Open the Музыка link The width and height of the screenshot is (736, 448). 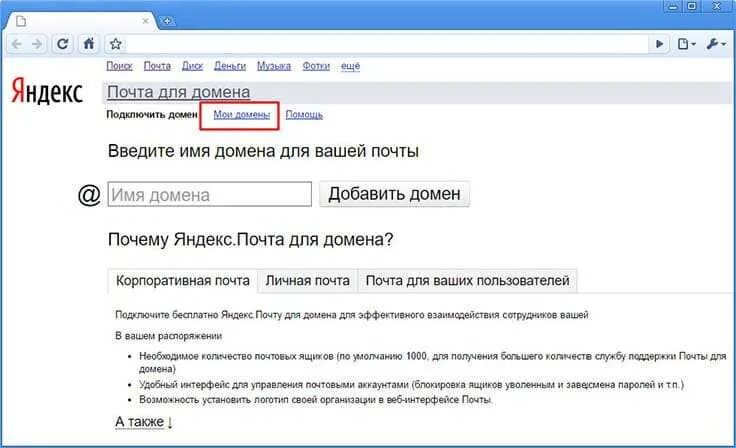coord(274,66)
